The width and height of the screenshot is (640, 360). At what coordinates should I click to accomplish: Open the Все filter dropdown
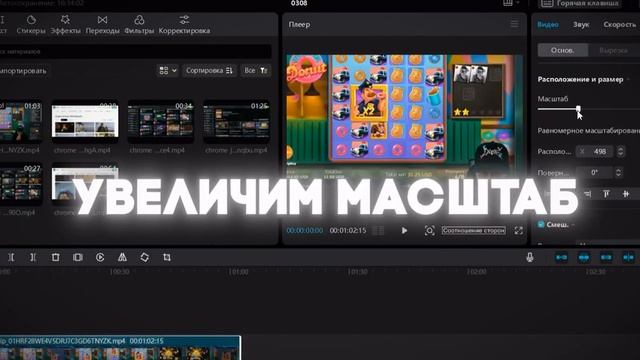pos(256,71)
